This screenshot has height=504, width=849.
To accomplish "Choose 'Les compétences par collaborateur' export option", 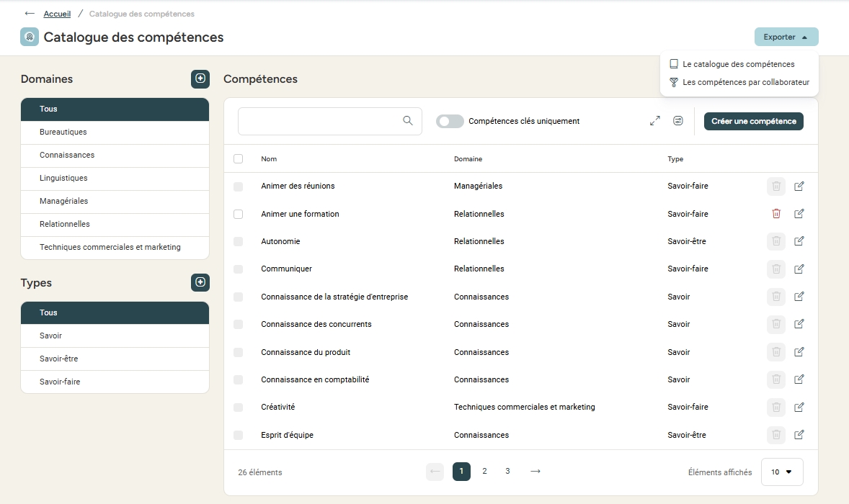I will pyautogui.click(x=745, y=82).
